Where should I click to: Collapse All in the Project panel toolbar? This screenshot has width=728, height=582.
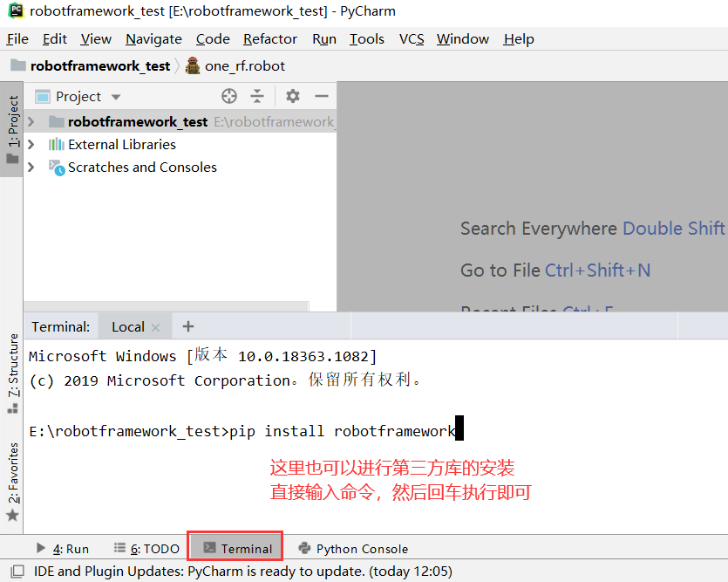pyautogui.click(x=255, y=96)
